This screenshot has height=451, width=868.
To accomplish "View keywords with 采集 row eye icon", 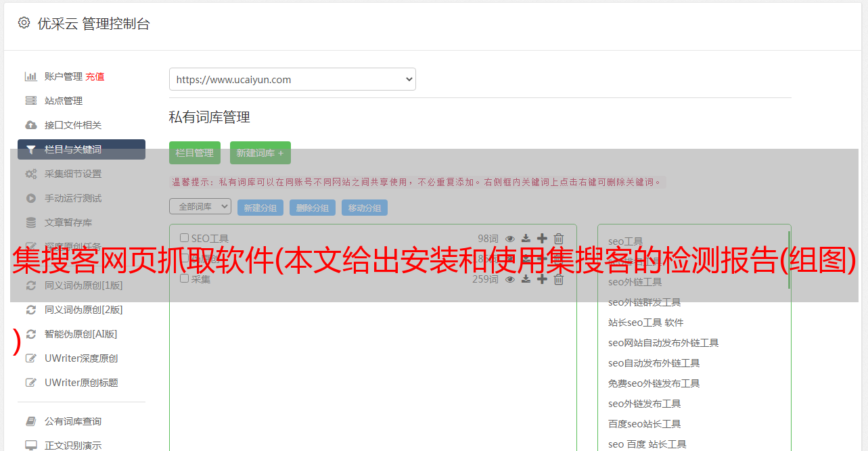I will pyautogui.click(x=510, y=279).
